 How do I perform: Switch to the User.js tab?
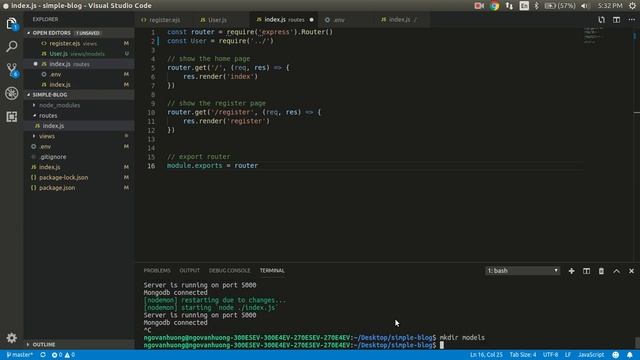(x=217, y=20)
